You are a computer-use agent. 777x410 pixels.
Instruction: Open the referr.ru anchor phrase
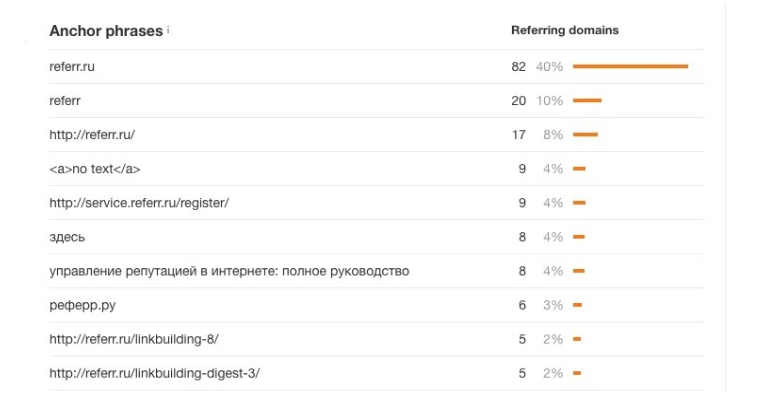click(x=72, y=67)
